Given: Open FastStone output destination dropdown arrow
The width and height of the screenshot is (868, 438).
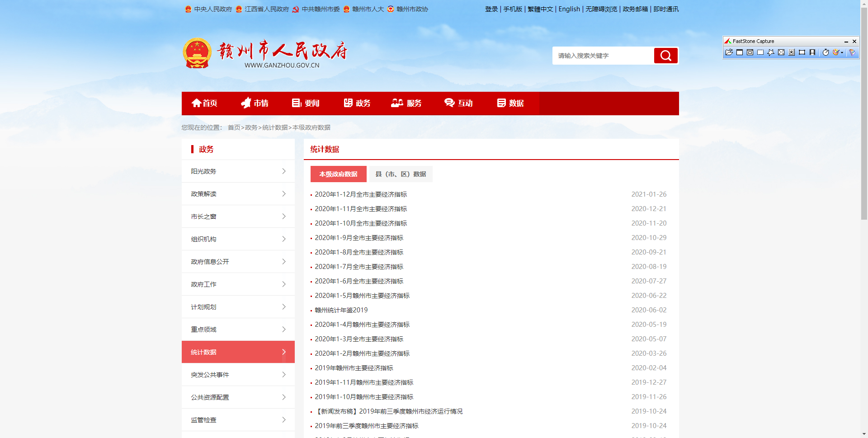Looking at the screenshot, I should (842, 52).
